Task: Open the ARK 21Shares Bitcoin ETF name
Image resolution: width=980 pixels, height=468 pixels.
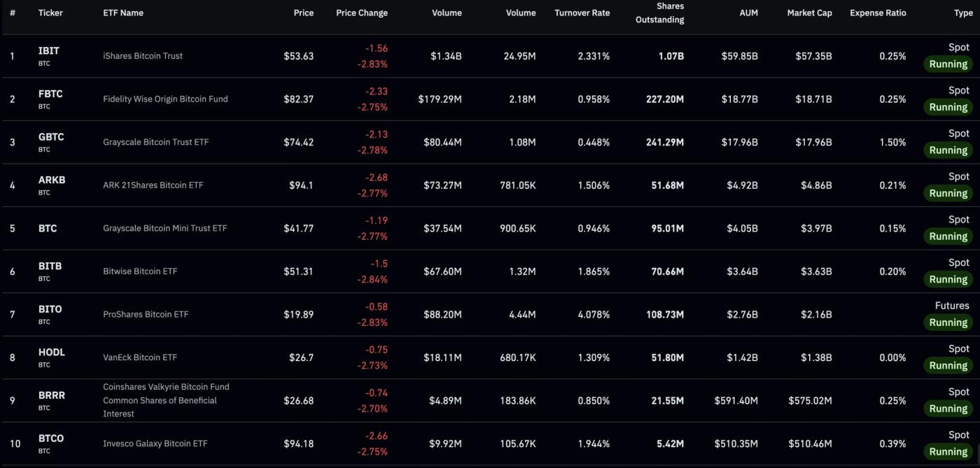Action: 153,185
